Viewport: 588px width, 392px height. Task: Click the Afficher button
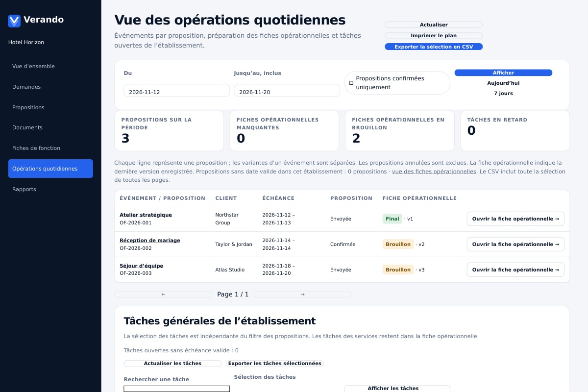pos(503,73)
